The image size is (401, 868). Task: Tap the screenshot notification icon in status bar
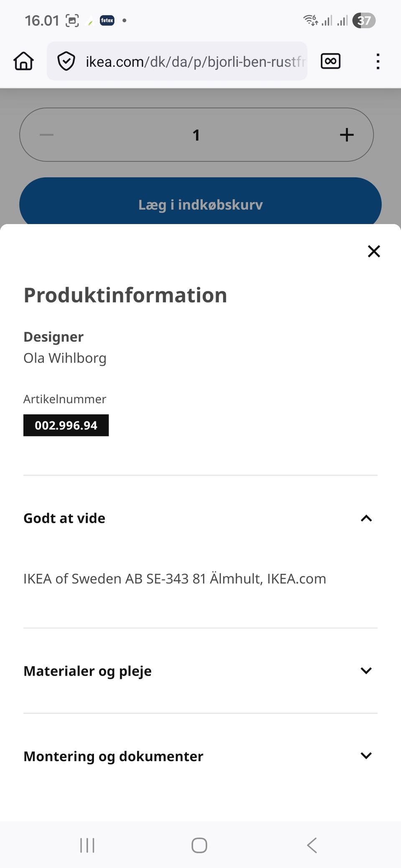[72, 20]
